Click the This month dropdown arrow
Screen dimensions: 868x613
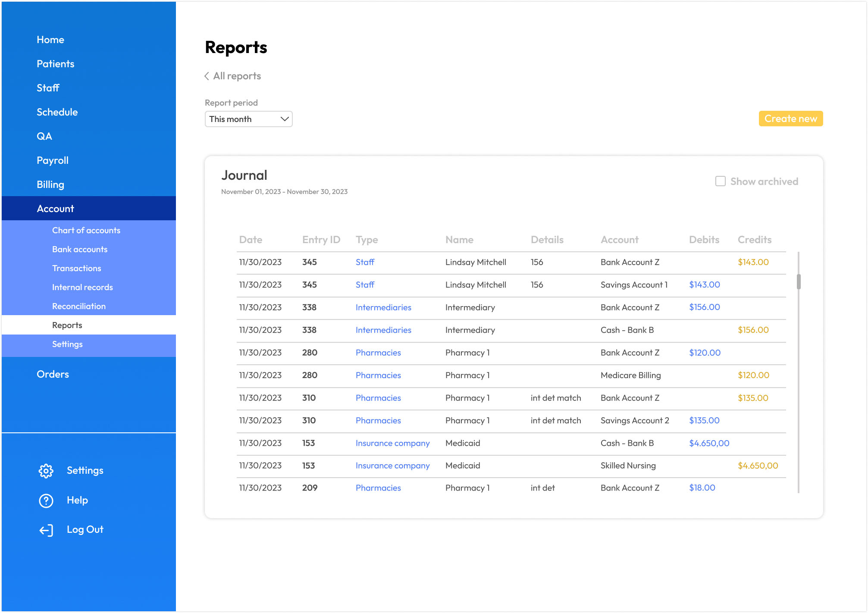pyautogui.click(x=284, y=119)
